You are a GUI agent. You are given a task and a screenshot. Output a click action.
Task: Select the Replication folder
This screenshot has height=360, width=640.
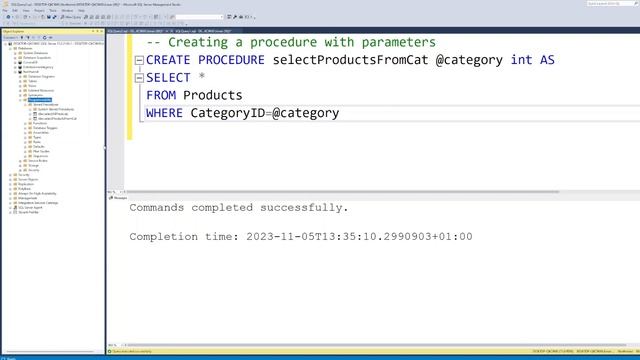26,184
